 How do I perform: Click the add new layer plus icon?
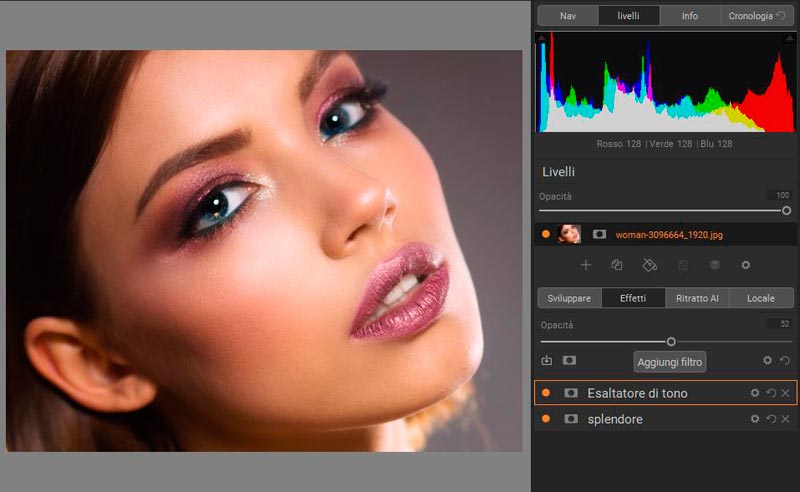tap(586, 265)
